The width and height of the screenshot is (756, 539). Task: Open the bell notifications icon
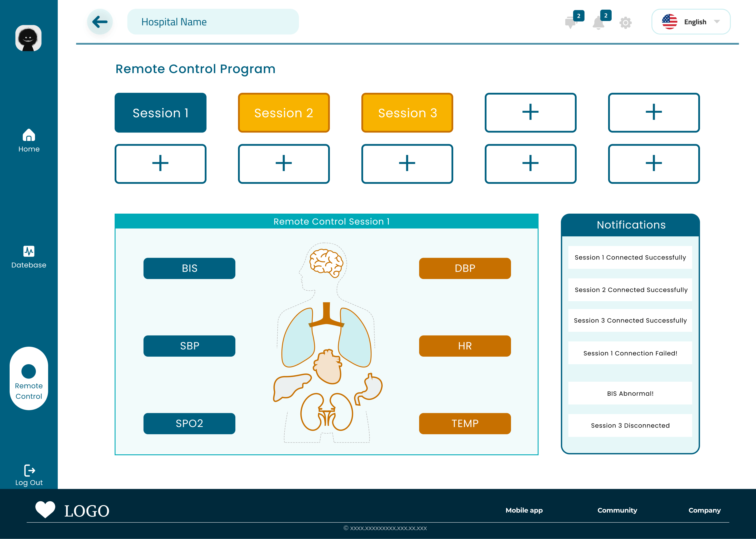click(598, 23)
